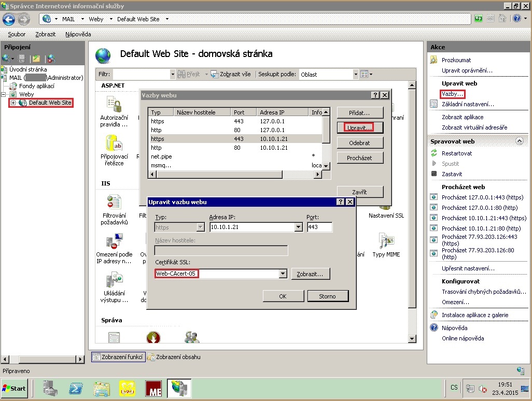The width and height of the screenshot is (532, 401).
Task: Open the Soubor menu
Action: click(17, 34)
